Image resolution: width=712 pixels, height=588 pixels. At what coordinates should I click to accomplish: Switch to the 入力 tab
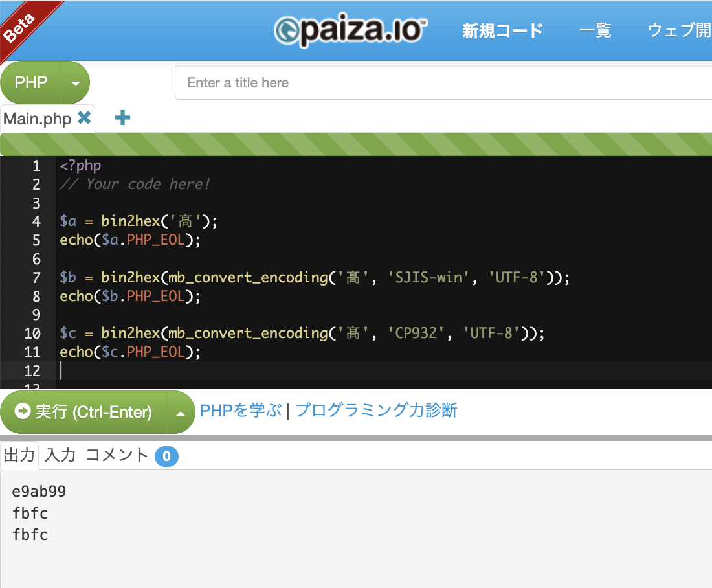point(58,455)
